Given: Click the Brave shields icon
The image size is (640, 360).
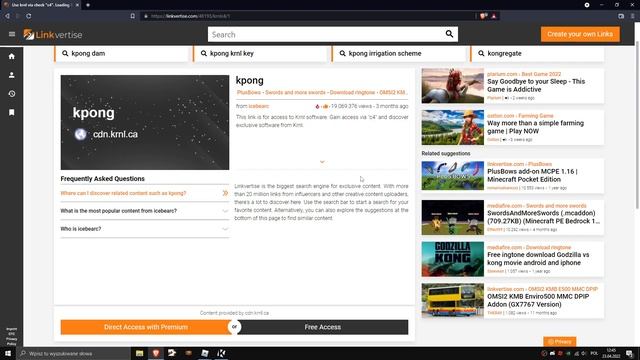Looking at the screenshot, I should (x=483, y=16).
